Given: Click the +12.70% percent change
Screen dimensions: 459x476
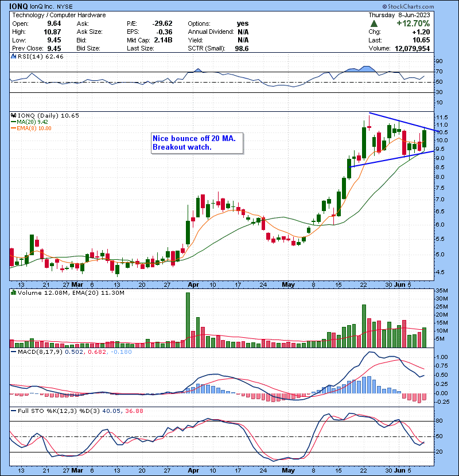Looking at the screenshot, I should (413, 24).
